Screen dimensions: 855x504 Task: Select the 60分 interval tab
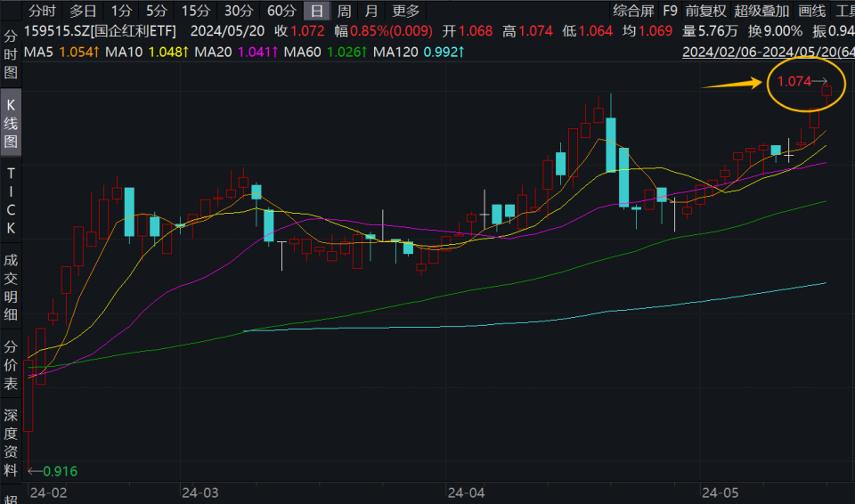[x=282, y=11]
